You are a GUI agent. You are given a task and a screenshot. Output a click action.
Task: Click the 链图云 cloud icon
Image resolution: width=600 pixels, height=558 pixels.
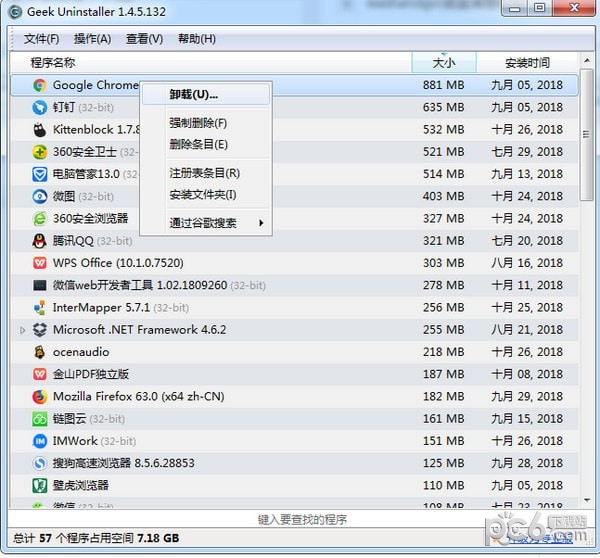coord(39,419)
